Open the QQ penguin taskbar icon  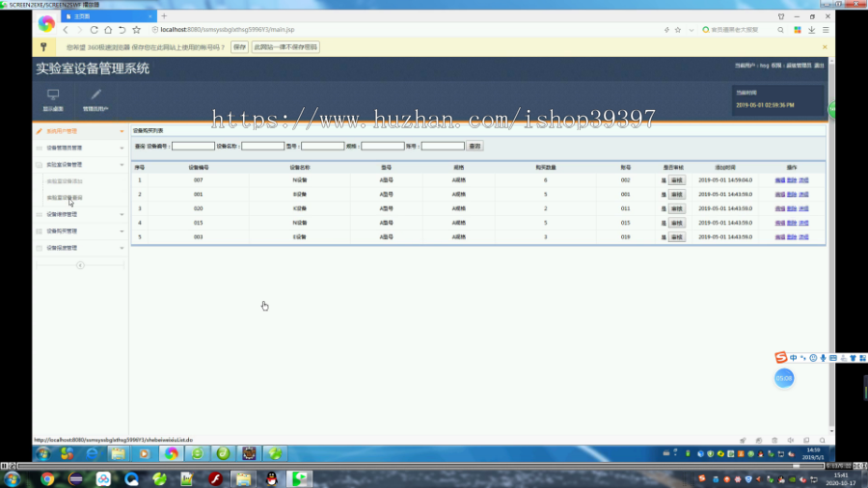click(x=271, y=479)
